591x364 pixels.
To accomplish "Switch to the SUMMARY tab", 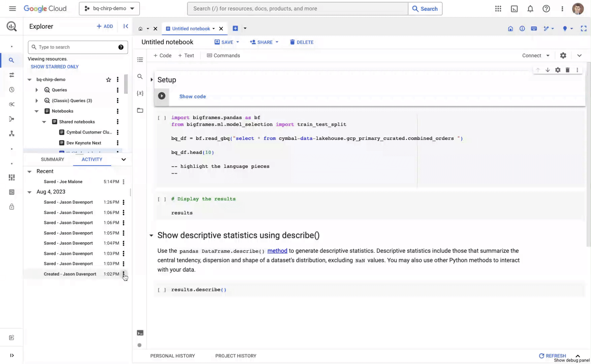I will [52, 159].
